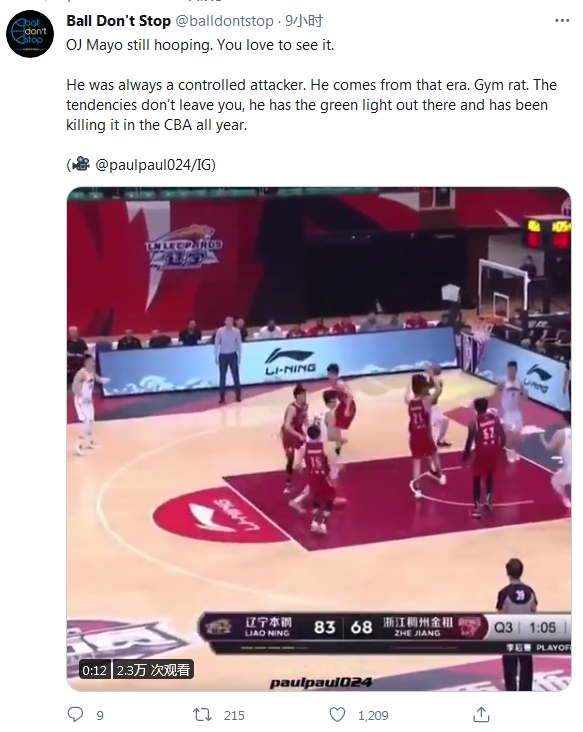The image size is (583, 732).
Task: Click the retweet arrows icon
Action: (x=203, y=715)
